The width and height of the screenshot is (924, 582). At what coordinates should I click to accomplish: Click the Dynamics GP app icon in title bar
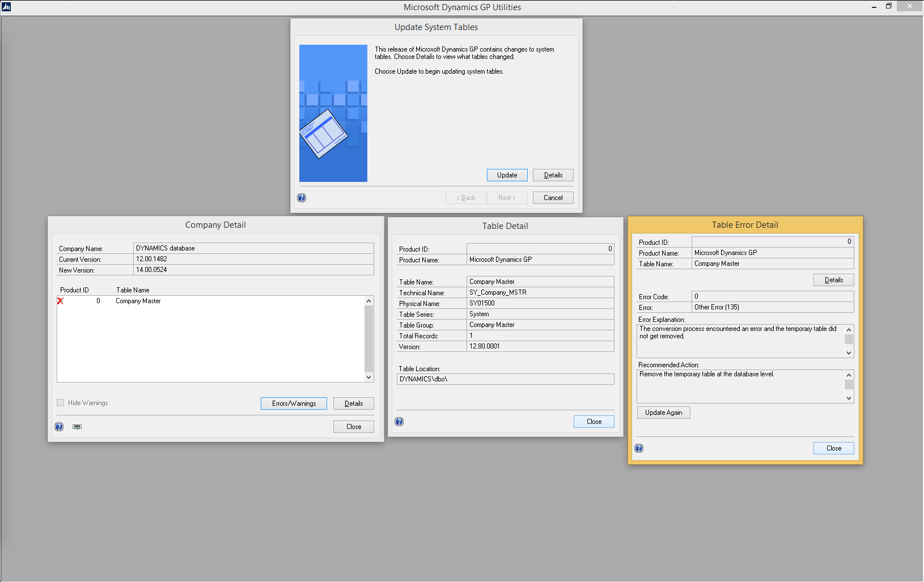coord(6,7)
